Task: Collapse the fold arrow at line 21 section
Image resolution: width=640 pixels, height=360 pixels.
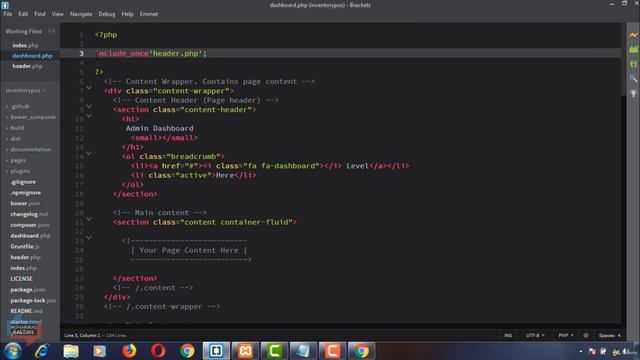Action: click(x=89, y=219)
